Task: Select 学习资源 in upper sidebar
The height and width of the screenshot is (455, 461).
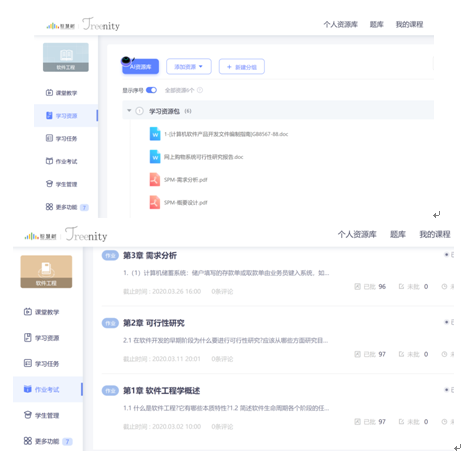Action: point(66,115)
